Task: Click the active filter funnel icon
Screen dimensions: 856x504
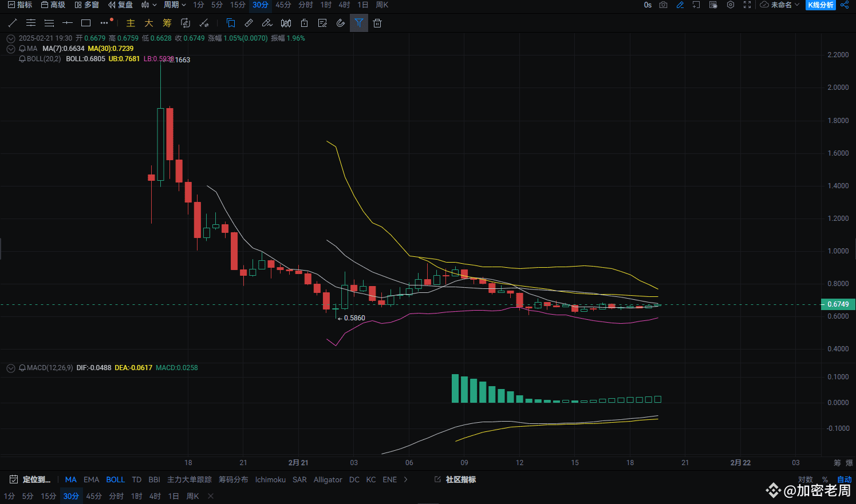Action: pos(358,23)
